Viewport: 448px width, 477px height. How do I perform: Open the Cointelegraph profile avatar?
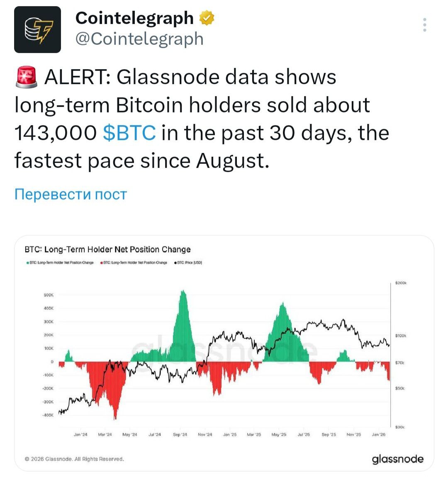pyautogui.click(x=37, y=29)
